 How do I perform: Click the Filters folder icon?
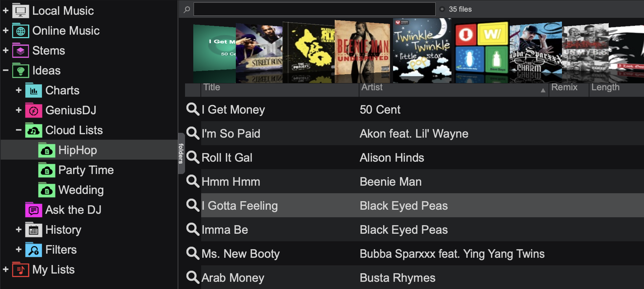34,250
